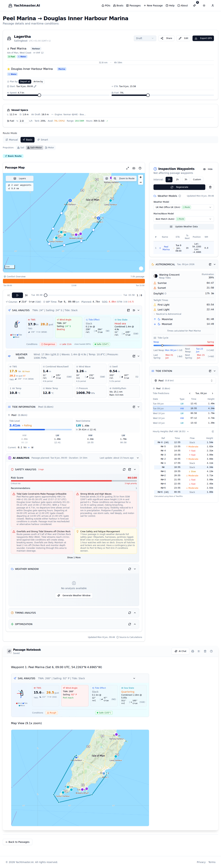Set inspection interval to 1h
221x868 pixels.
(x=169, y=180)
